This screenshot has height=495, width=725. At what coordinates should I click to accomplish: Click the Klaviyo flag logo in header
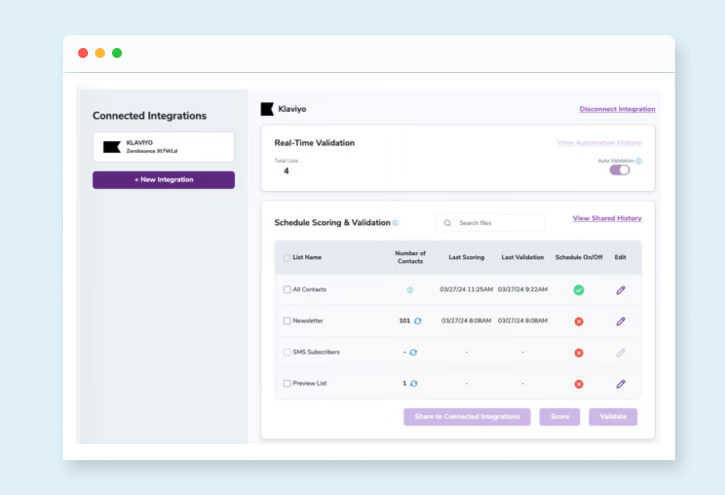(x=267, y=109)
